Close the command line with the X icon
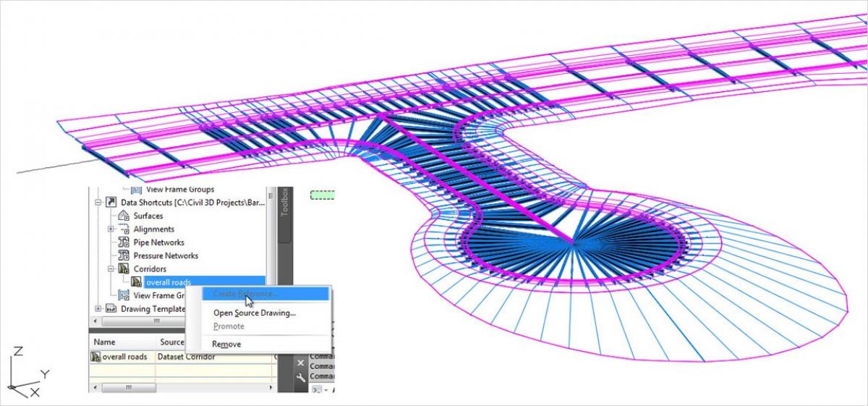868x406 pixels. pyautogui.click(x=301, y=362)
